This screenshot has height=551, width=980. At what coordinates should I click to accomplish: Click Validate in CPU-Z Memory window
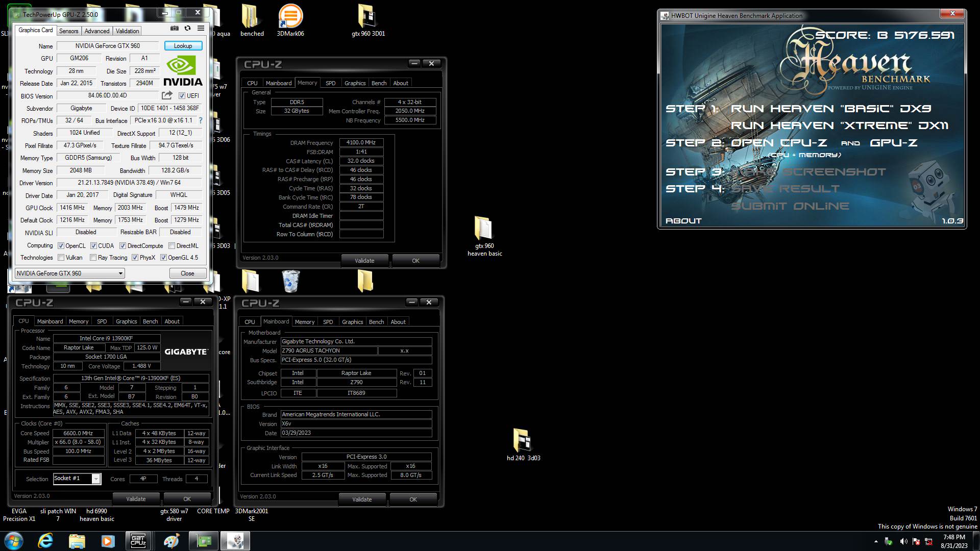pyautogui.click(x=364, y=261)
